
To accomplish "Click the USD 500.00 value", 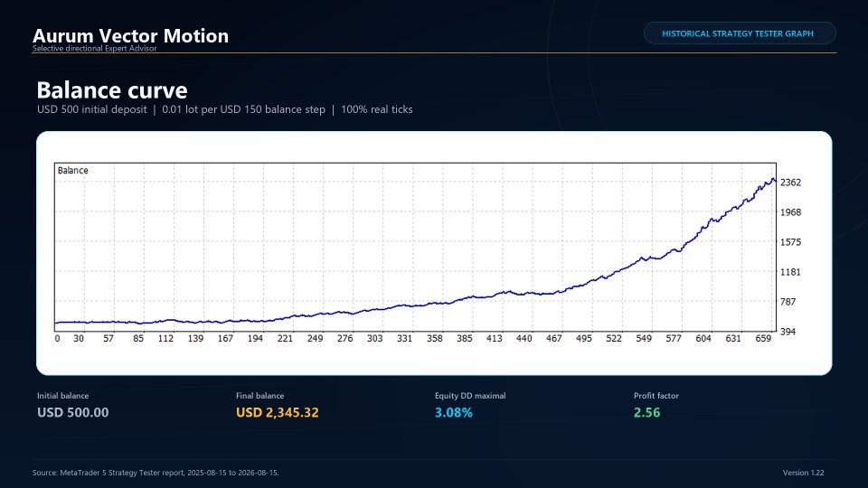I will [72, 413].
